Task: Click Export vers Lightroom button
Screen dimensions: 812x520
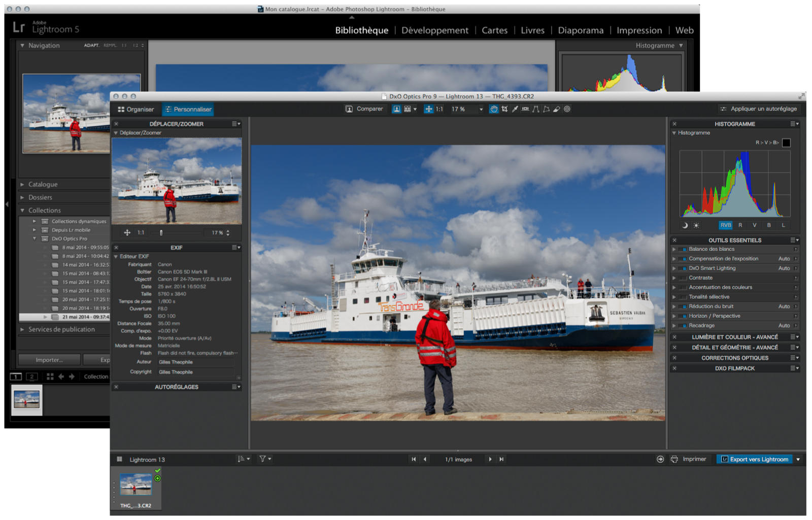Action: tap(754, 459)
